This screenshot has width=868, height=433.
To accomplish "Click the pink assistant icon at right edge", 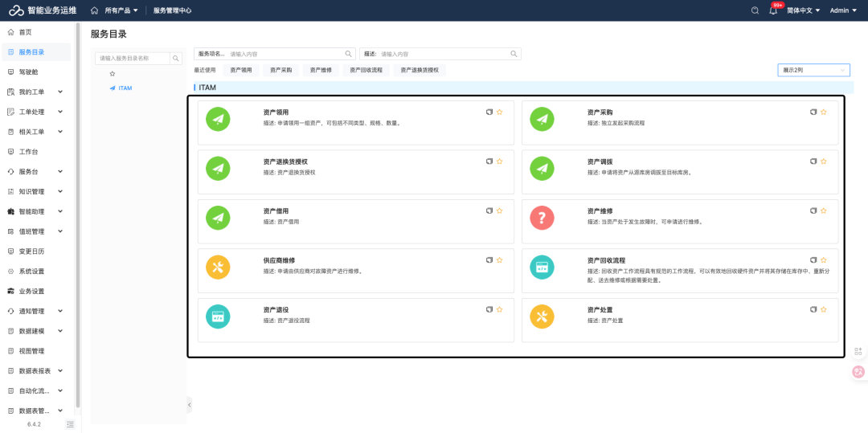I will pyautogui.click(x=858, y=372).
